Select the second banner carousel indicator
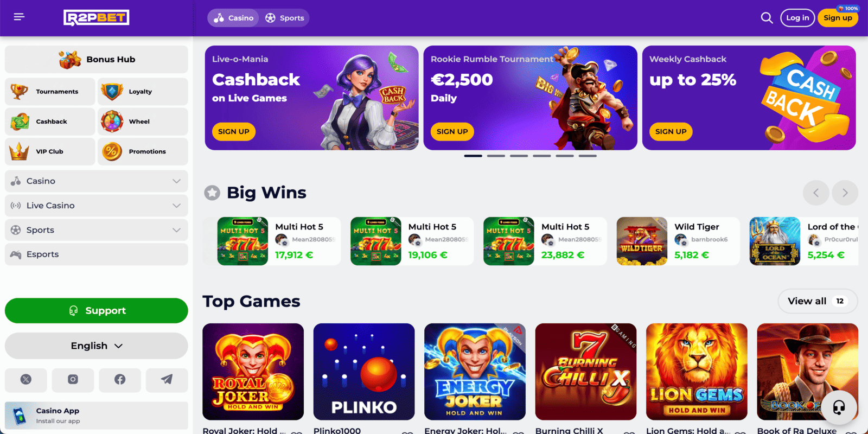 496,156
